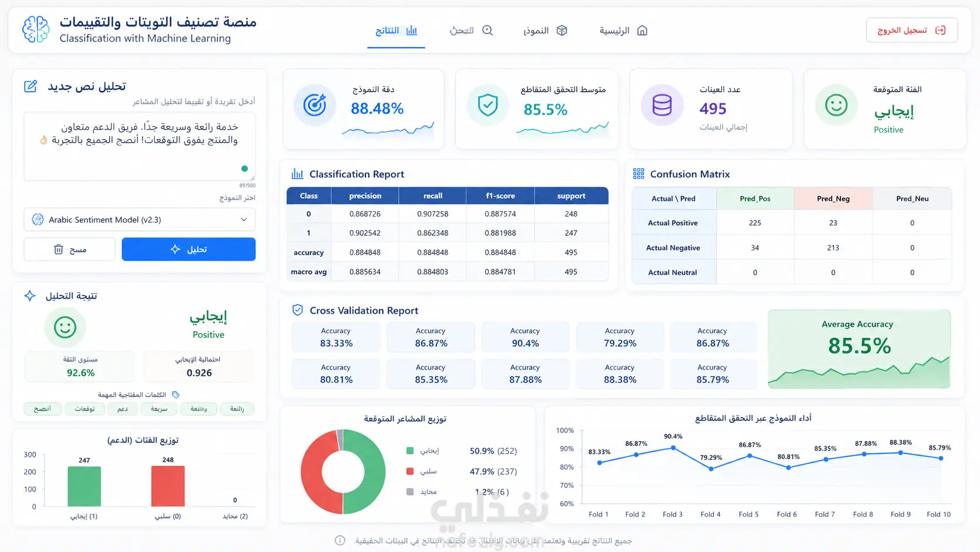Click the 88.38% accuracy fold card
This screenshot has width=980, height=552.
(x=620, y=374)
